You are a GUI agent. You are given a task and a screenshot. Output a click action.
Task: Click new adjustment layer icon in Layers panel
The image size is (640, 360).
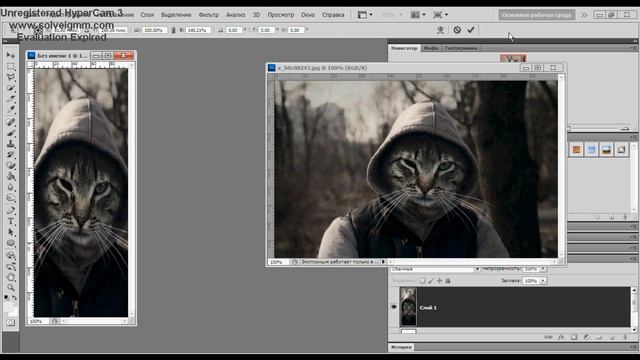click(587, 337)
